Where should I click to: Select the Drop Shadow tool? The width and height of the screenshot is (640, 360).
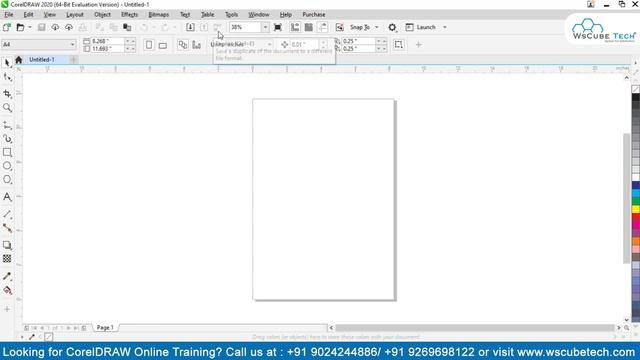(x=7, y=245)
